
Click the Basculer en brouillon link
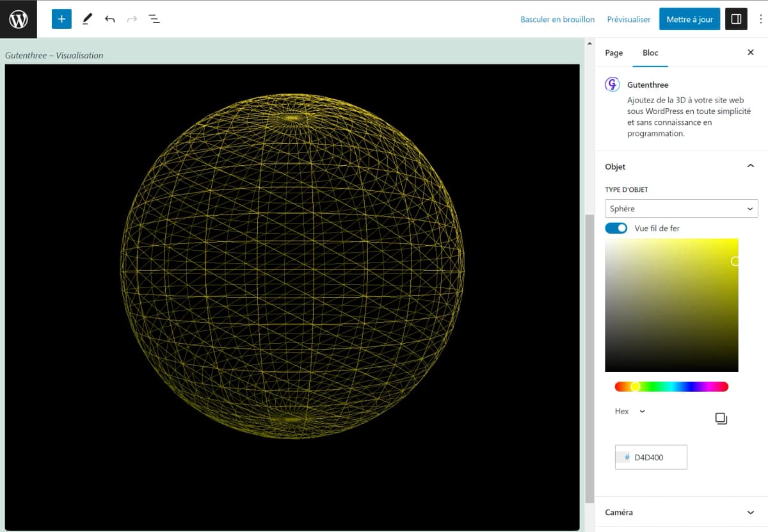(557, 19)
